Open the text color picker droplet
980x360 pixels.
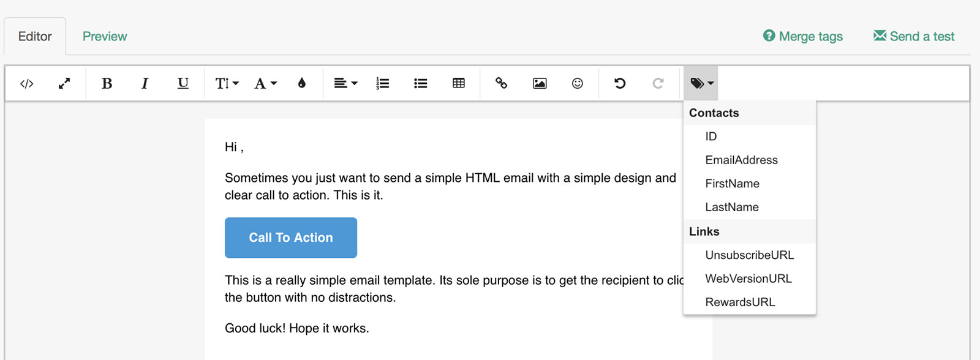click(x=301, y=83)
